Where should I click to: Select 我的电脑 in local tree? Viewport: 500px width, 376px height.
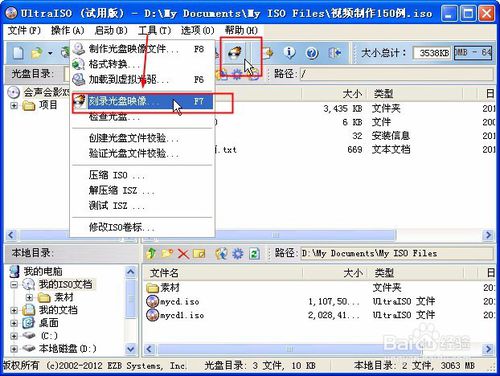tap(43, 272)
